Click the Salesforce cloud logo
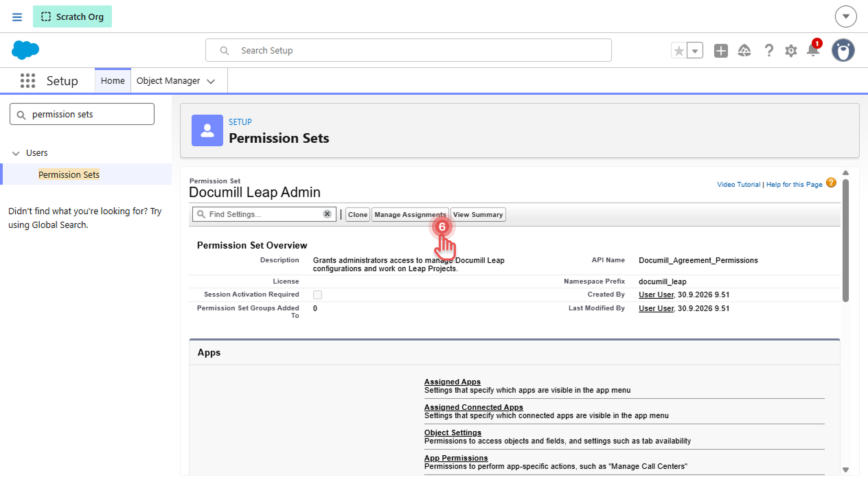Screen dimensions: 868x484 click(25, 50)
